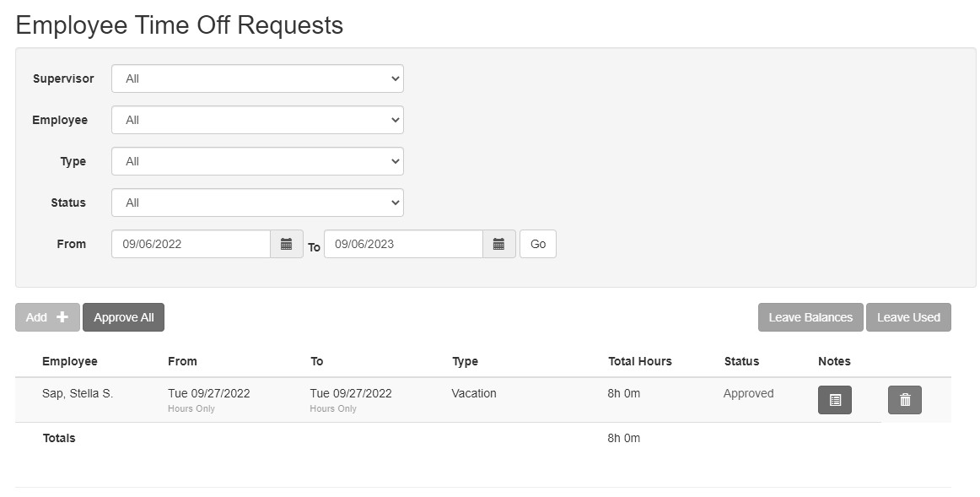Open the Type filter dropdown
Viewport: 980px width, 497px height.
(257, 161)
